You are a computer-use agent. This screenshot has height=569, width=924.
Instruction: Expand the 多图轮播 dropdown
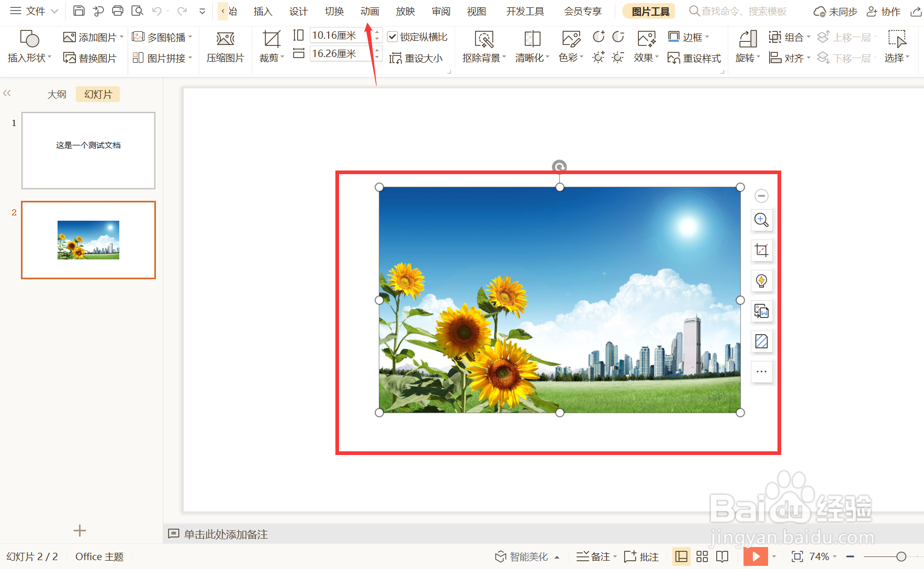[x=190, y=37]
